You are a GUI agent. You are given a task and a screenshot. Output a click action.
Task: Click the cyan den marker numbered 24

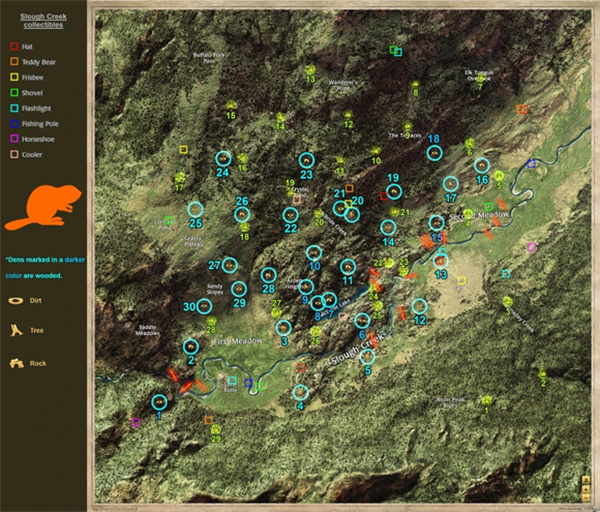click(223, 158)
